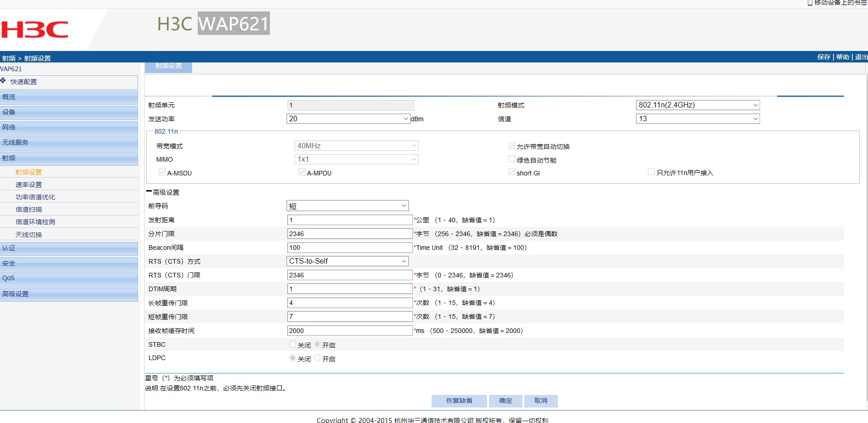The image size is (868, 423).
Task: Click the 恢复缺省 restore defaults button
Action: coord(459,401)
